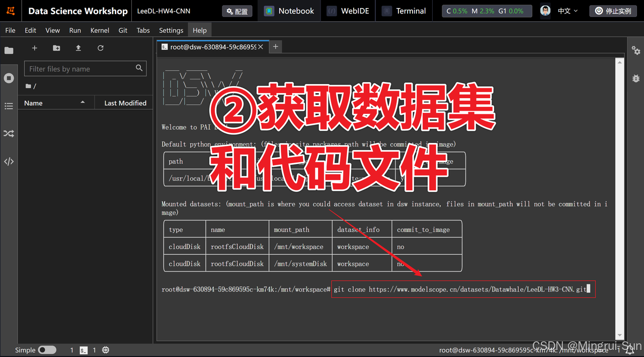
Task: Click the 停止实例 stop instance button
Action: [x=613, y=11]
